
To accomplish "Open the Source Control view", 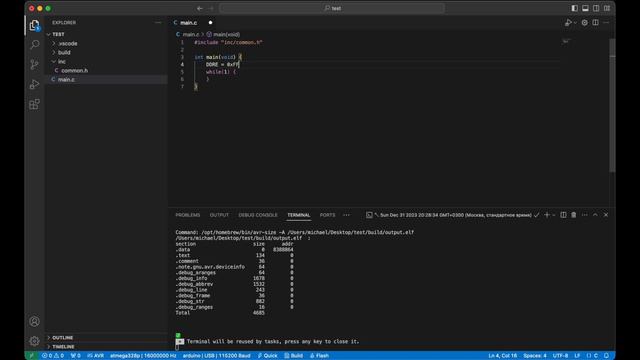I will [x=35, y=64].
